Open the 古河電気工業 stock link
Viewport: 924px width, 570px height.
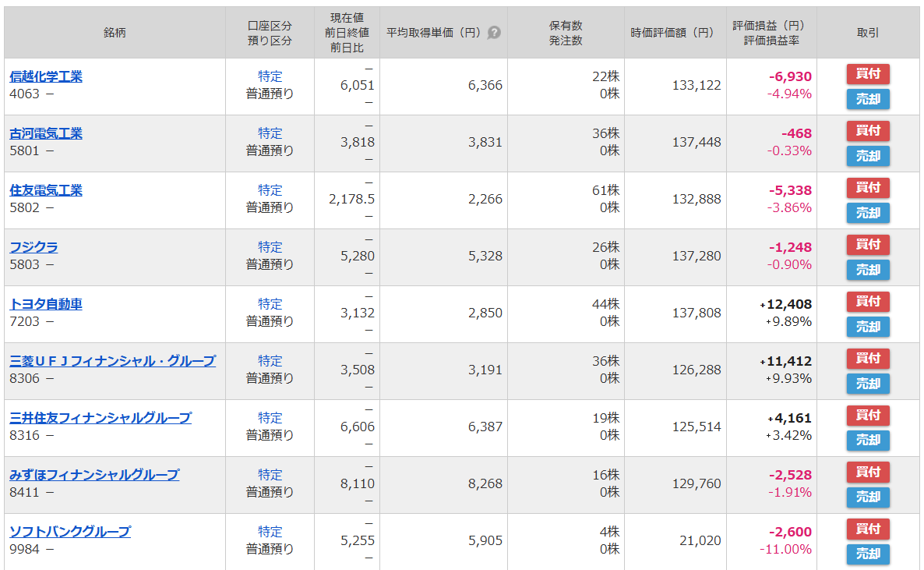(x=46, y=133)
